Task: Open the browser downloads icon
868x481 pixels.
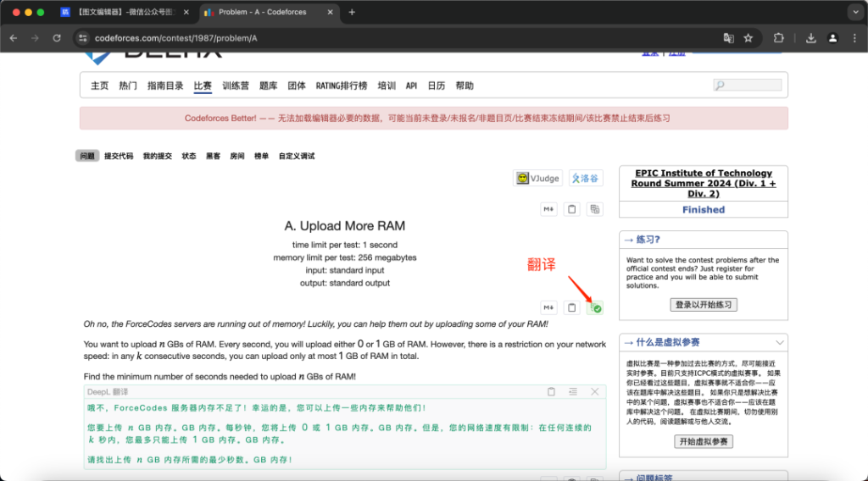Action: [811, 38]
